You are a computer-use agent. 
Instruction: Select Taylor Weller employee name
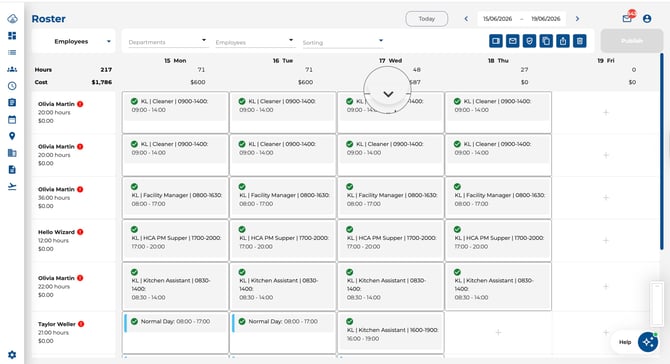pos(57,324)
